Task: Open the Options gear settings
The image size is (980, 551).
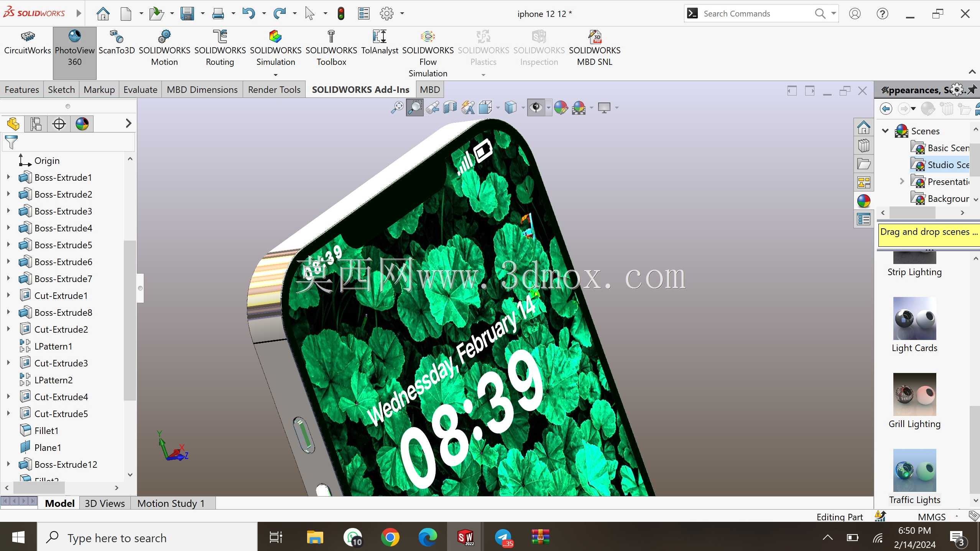Action: 386,14
